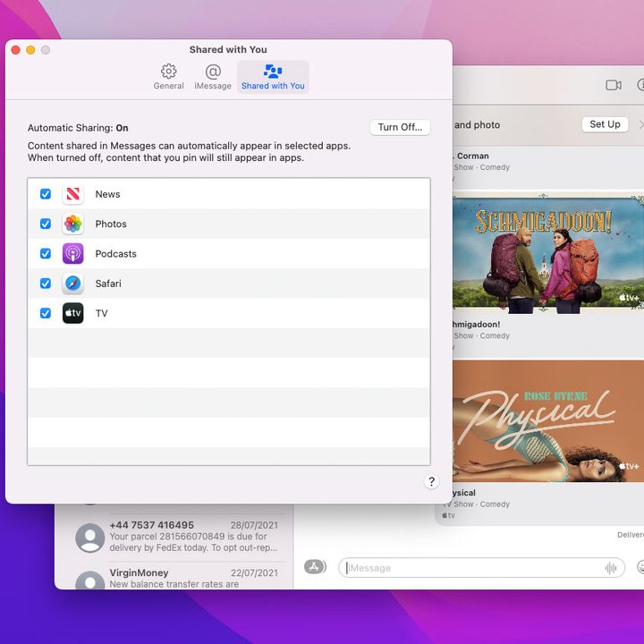Screen dimensions: 644x644
Task: Toggle the Podcasts checkbox
Action: coord(46,253)
